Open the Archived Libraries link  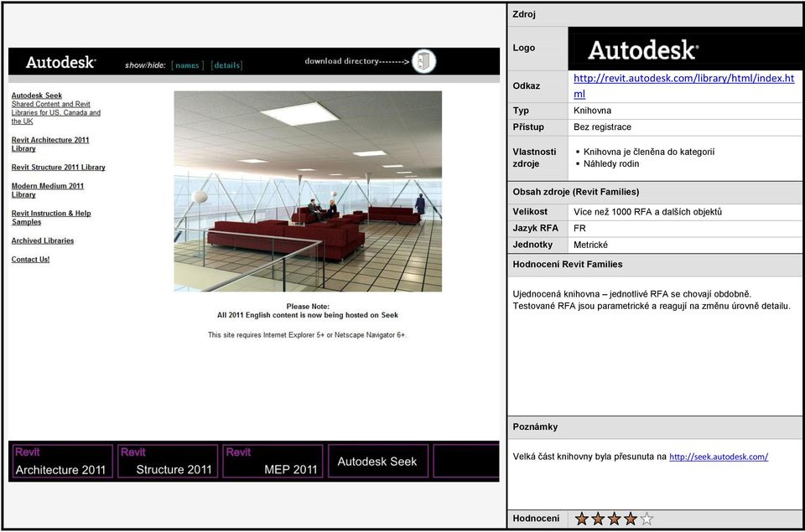coord(43,240)
